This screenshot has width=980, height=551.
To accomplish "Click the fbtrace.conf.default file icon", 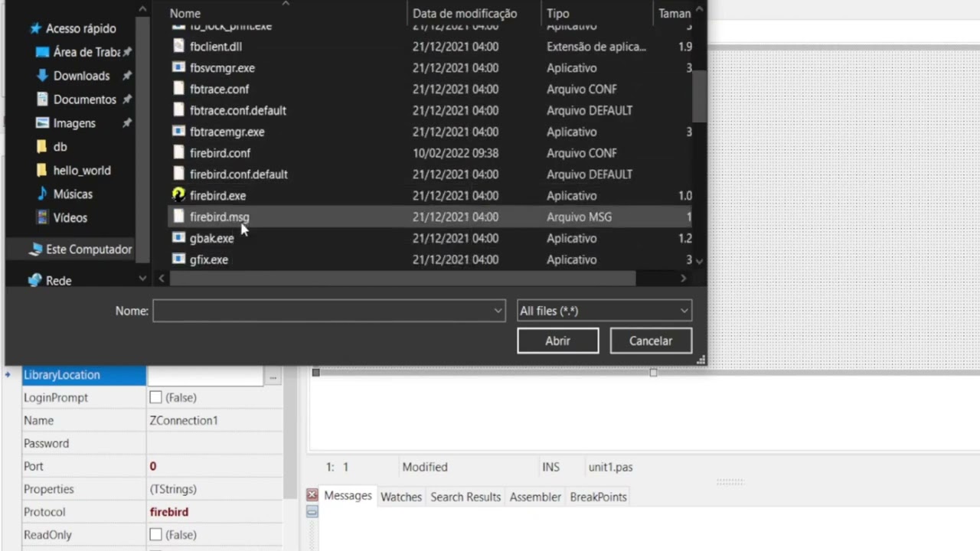I will pos(178,111).
